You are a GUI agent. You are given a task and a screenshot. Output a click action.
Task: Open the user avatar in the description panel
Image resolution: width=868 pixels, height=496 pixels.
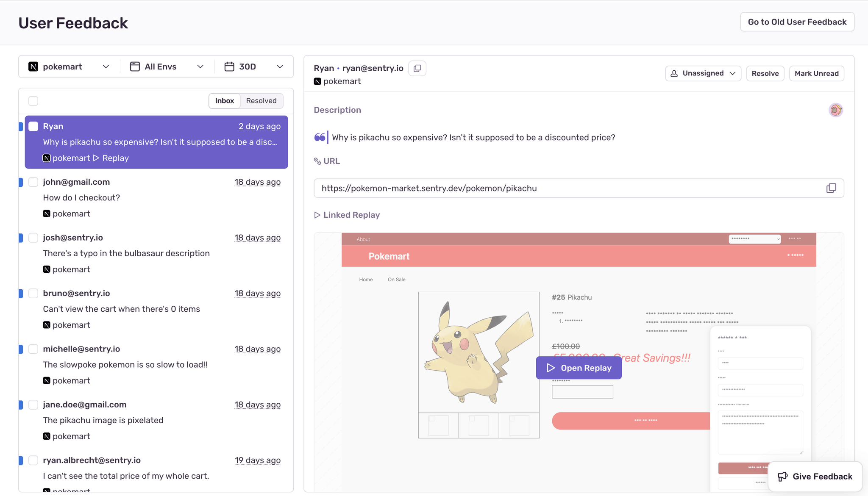(835, 110)
